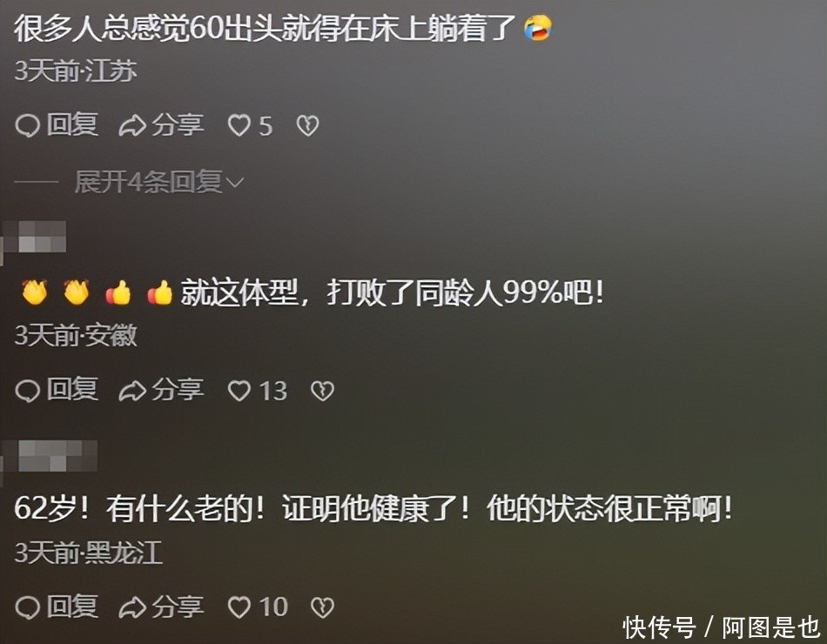Click the 就这体型 comment text

[x=392, y=292]
